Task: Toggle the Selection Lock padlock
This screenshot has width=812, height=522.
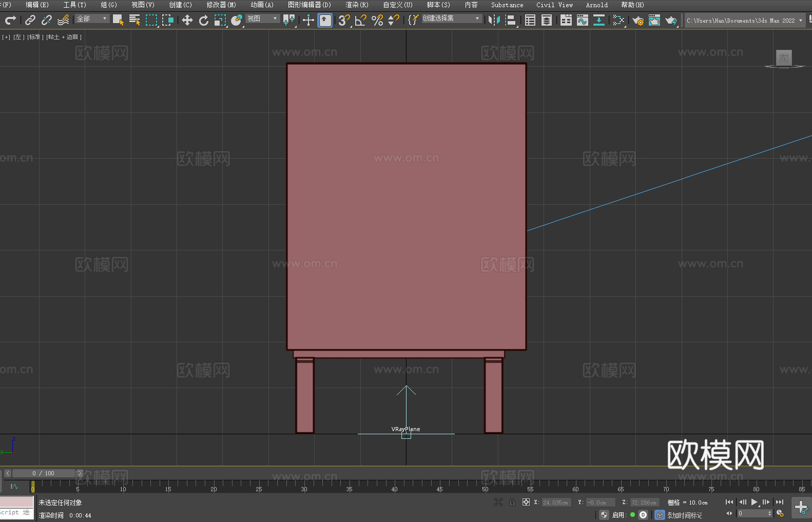Action: 512,502
